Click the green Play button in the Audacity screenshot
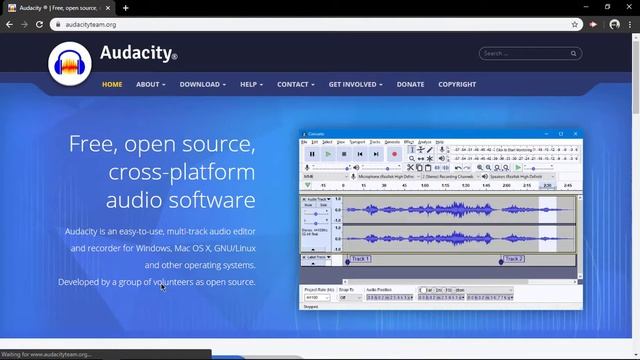640x360 pixels. point(328,154)
